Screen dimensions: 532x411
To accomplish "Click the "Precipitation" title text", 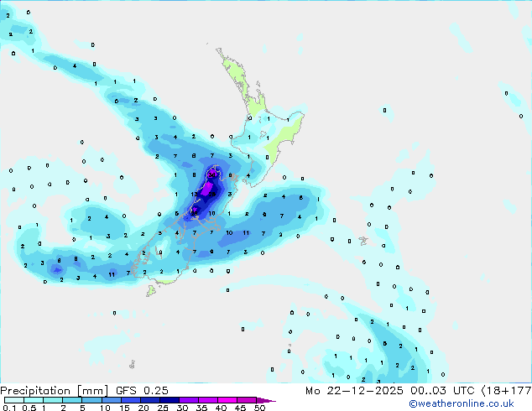I will 35,391.
